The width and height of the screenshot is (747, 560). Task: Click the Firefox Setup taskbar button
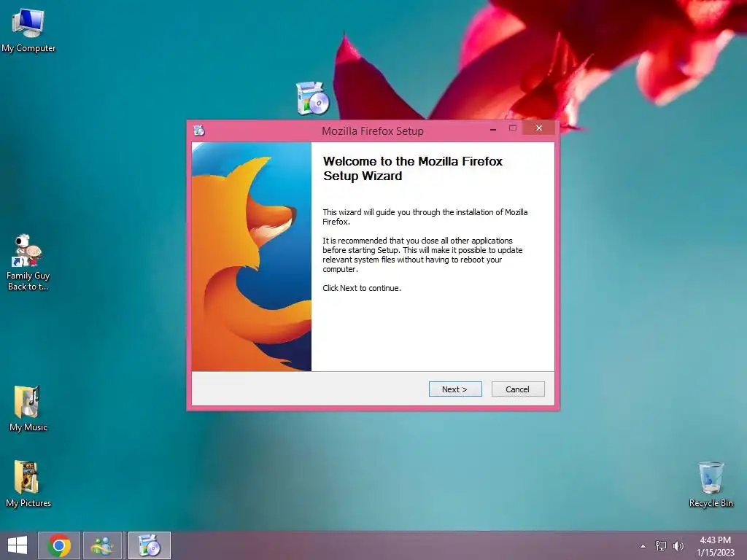point(149,545)
